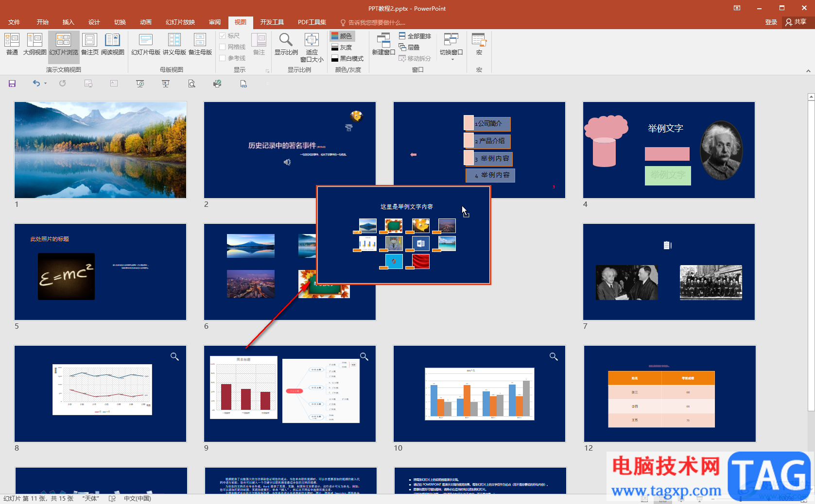Switch to Design (设计) tab
This screenshot has height=504, width=815.
(94, 22)
